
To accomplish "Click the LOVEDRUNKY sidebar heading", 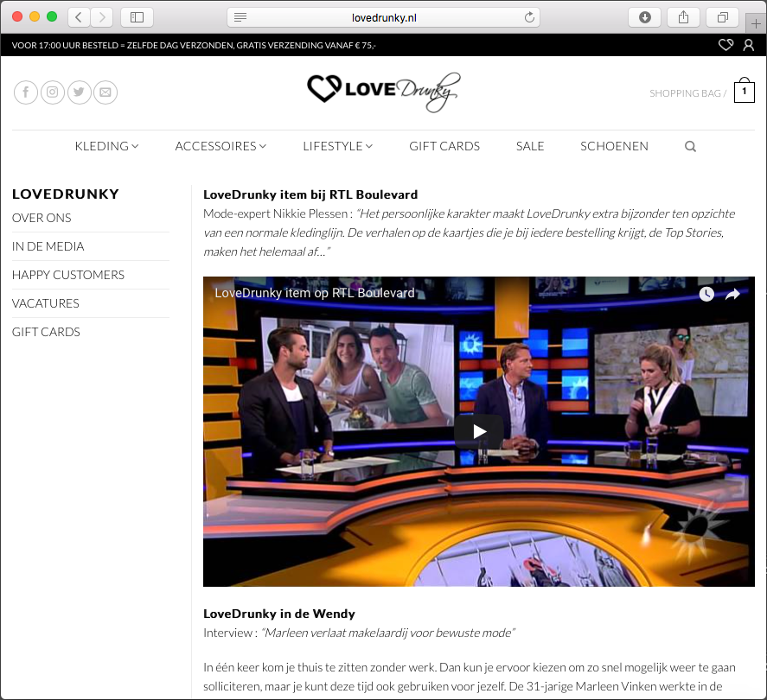I will 66,194.
